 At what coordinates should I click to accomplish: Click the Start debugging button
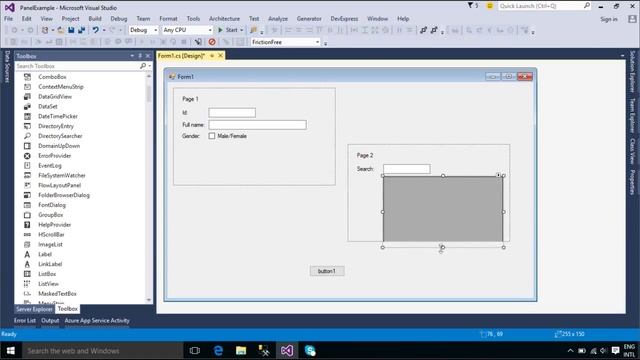(228, 30)
